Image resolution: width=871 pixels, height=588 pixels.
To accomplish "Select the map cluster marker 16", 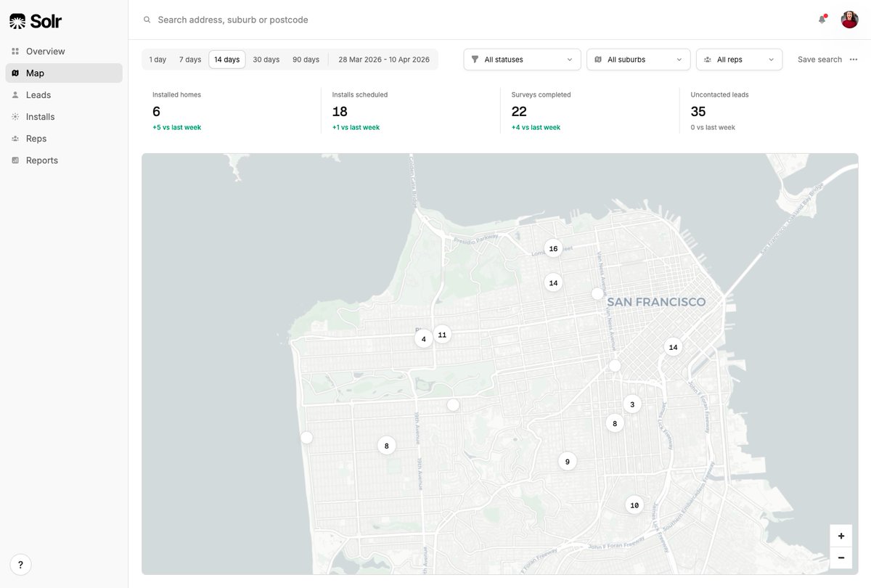I will (553, 249).
